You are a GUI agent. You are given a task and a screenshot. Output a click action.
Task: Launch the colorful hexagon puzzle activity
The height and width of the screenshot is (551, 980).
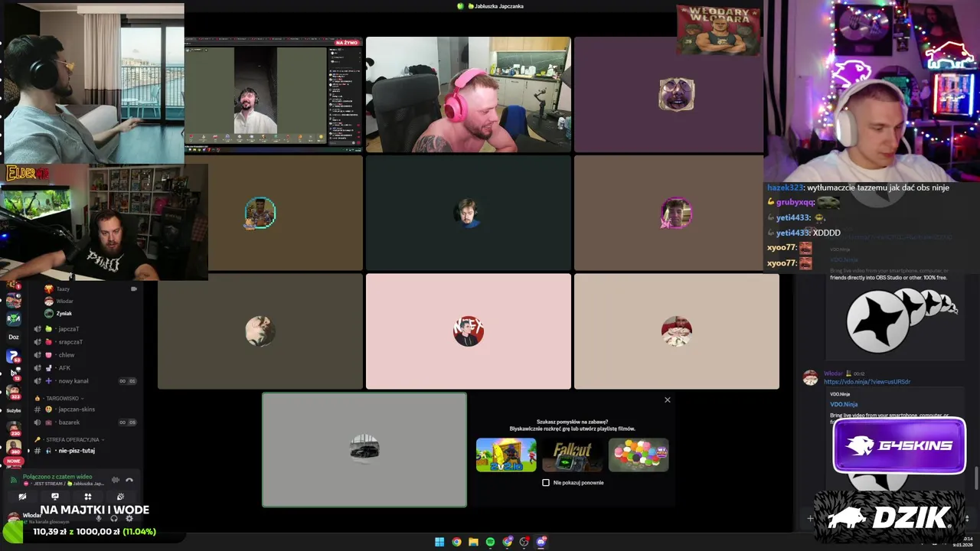coord(639,455)
